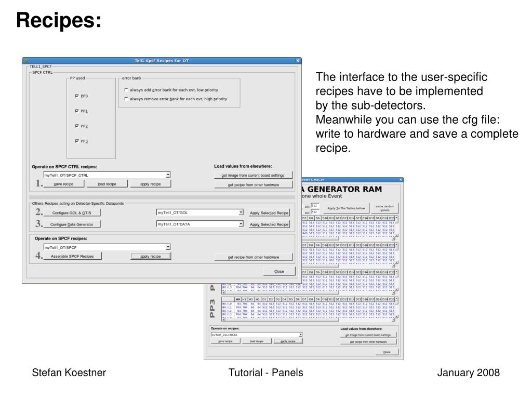Apply Selected Recipe next to myTell1_OT/DATA

tap(269, 224)
